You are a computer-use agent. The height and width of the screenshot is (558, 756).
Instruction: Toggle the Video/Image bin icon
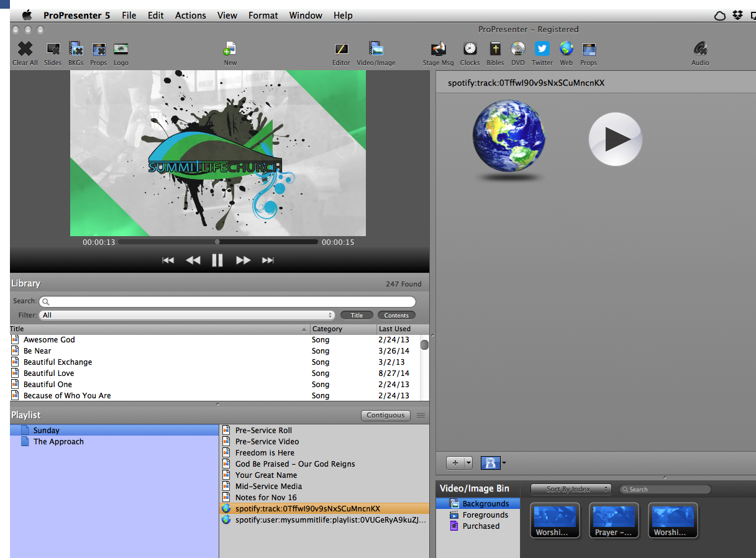point(376,49)
